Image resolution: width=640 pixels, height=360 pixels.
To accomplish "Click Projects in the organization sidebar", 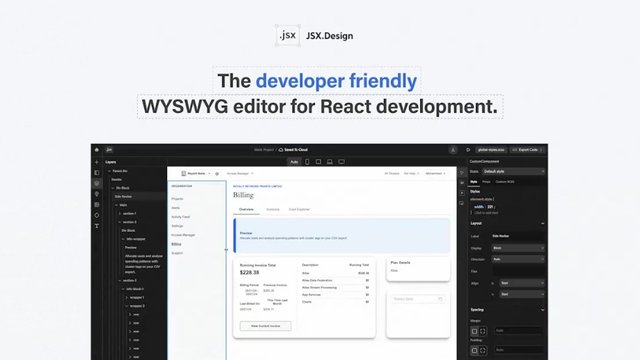I will [177, 199].
